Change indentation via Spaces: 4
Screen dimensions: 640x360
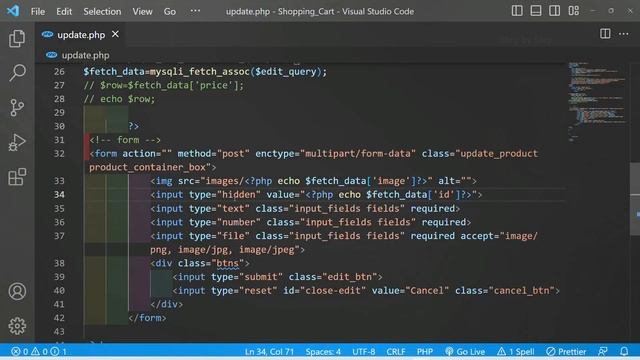tap(323, 351)
